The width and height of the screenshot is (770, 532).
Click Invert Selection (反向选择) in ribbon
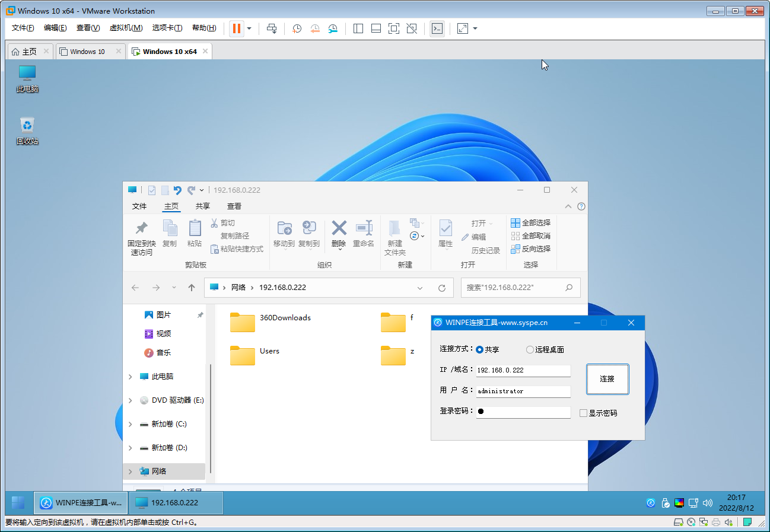pyautogui.click(x=531, y=249)
